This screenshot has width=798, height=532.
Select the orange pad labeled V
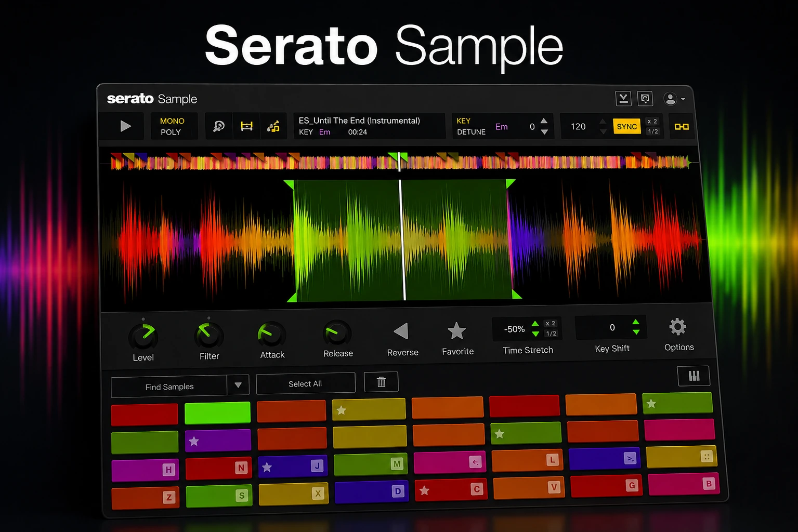tap(529, 487)
